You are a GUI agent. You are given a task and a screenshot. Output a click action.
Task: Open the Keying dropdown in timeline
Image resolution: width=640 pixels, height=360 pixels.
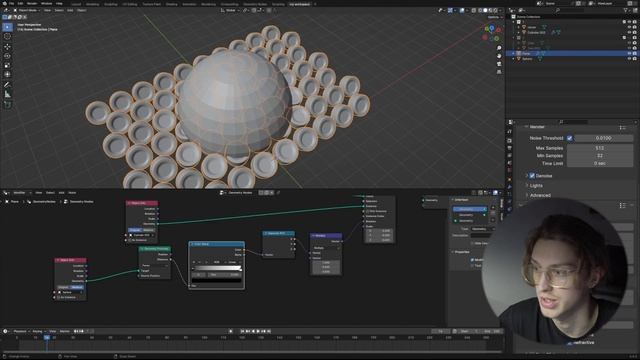[x=38, y=331]
